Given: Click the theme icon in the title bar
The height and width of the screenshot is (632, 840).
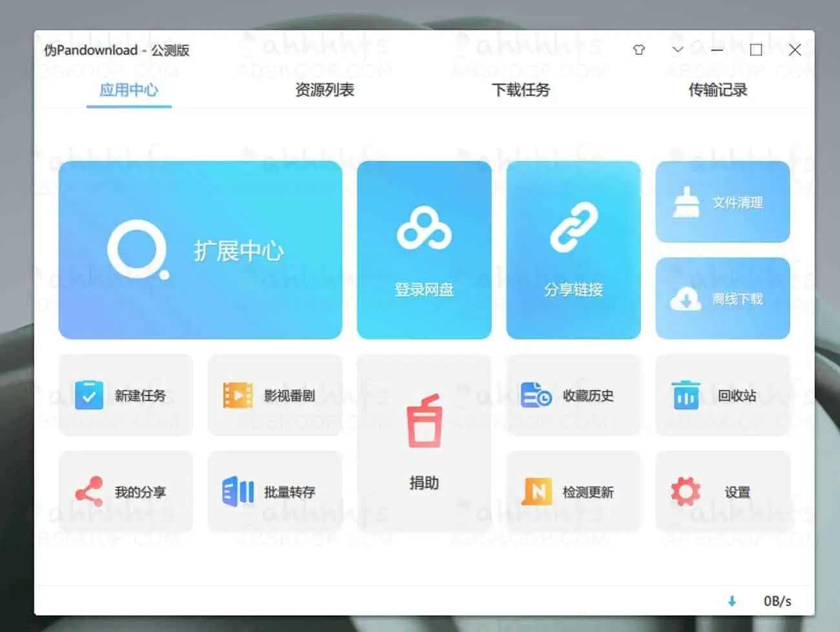Looking at the screenshot, I should pyautogui.click(x=638, y=50).
